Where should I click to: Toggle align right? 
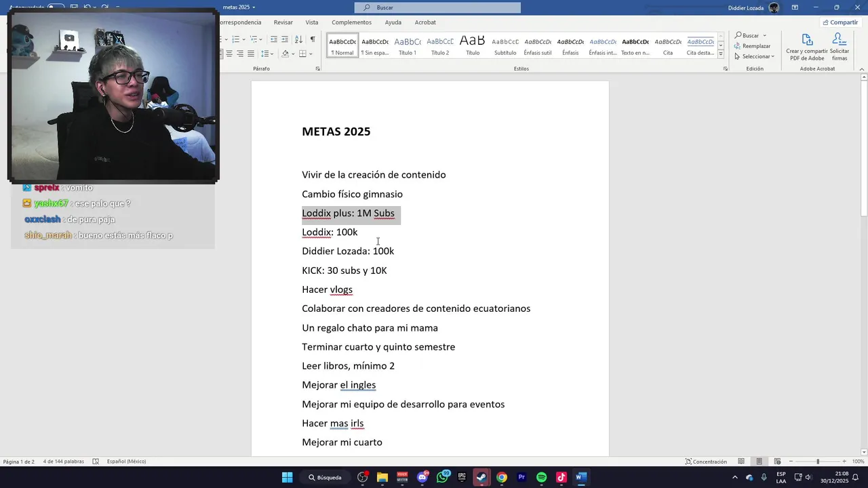coord(240,54)
